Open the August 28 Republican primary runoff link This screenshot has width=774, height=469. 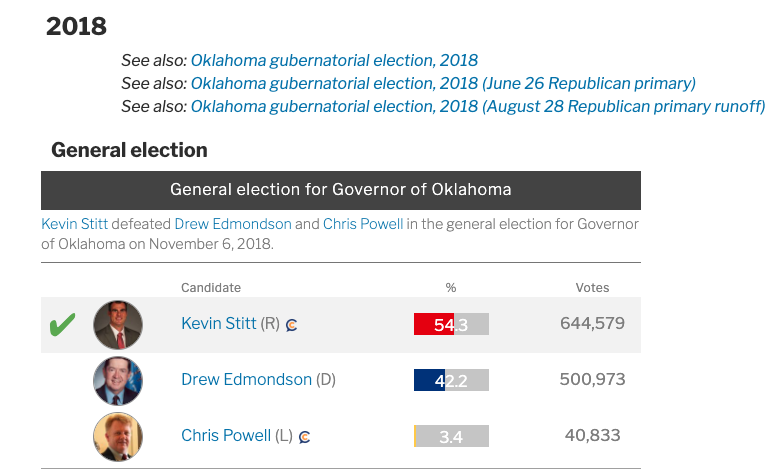pyautogui.click(x=477, y=106)
